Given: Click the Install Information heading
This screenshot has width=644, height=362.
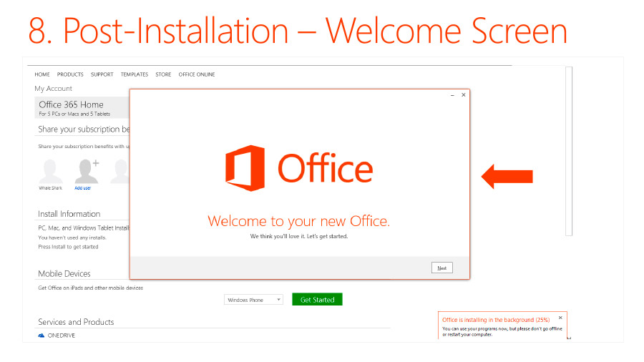Looking at the screenshot, I should click(x=69, y=214).
